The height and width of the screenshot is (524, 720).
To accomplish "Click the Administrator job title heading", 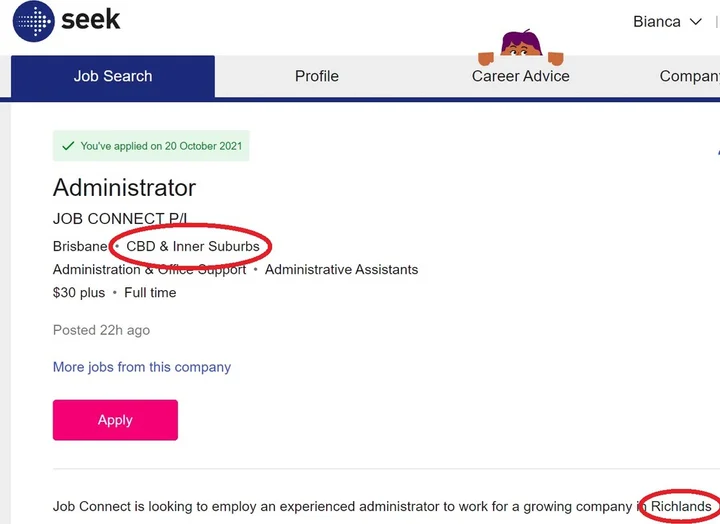I will (x=124, y=187).
